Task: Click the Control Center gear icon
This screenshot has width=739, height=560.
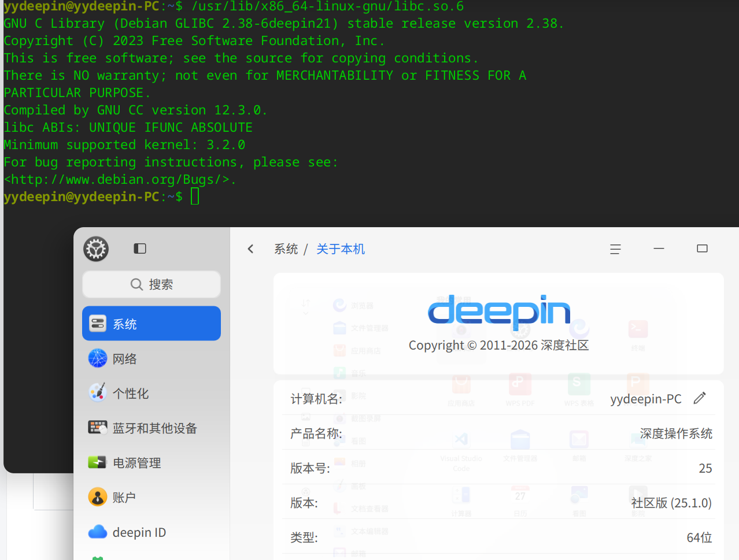Action: (96, 249)
